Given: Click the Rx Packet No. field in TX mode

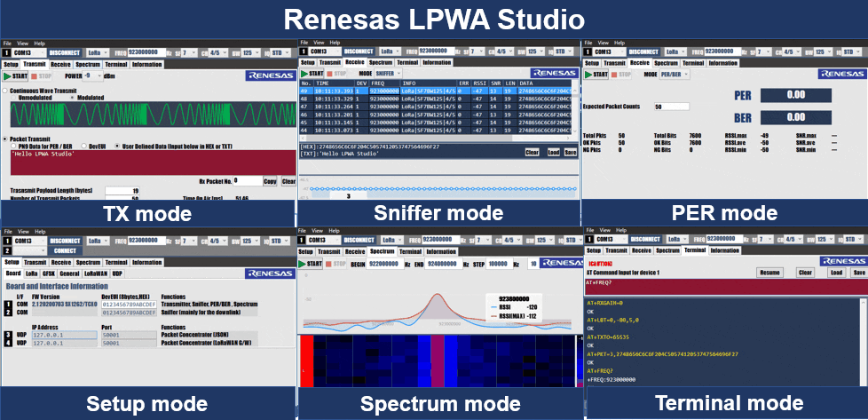Looking at the screenshot, I should (x=248, y=180).
